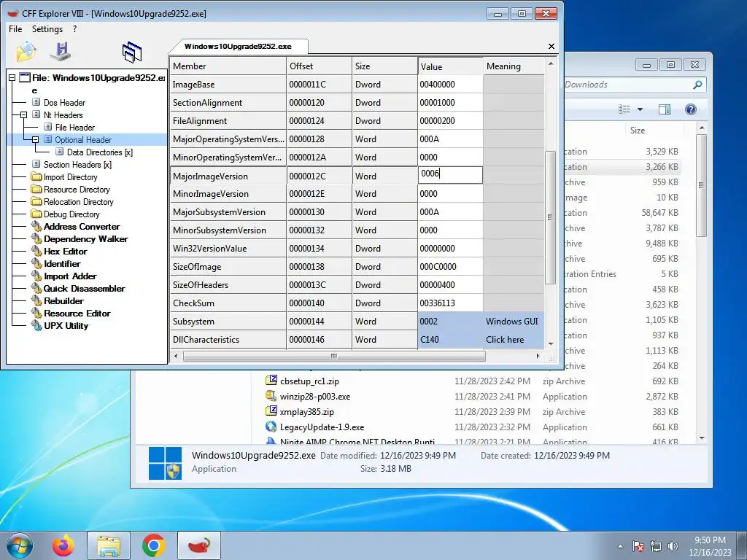Toggle the preview pane in Explorer
The height and width of the screenshot is (560, 747).
(664, 109)
